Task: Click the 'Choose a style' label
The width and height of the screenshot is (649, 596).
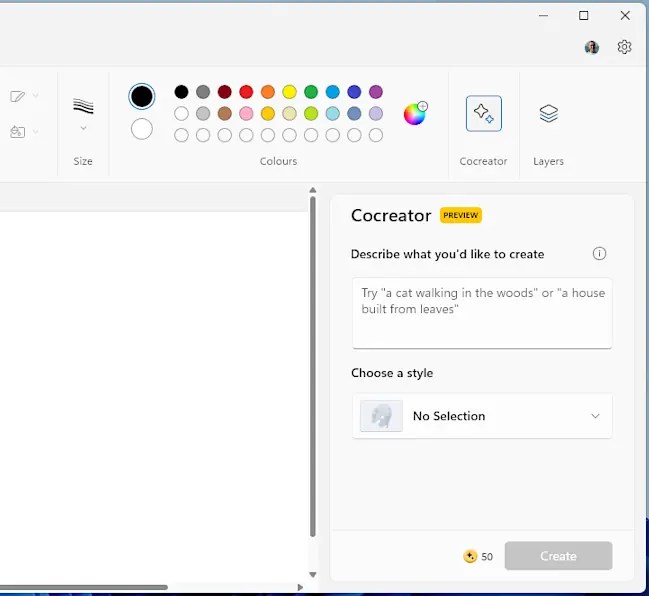Action: 392,373
